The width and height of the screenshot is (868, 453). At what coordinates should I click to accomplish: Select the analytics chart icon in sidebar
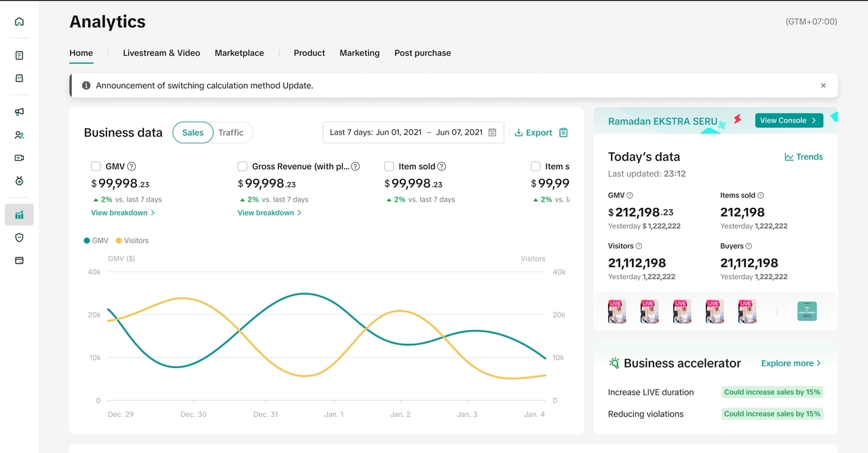click(19, 215)
